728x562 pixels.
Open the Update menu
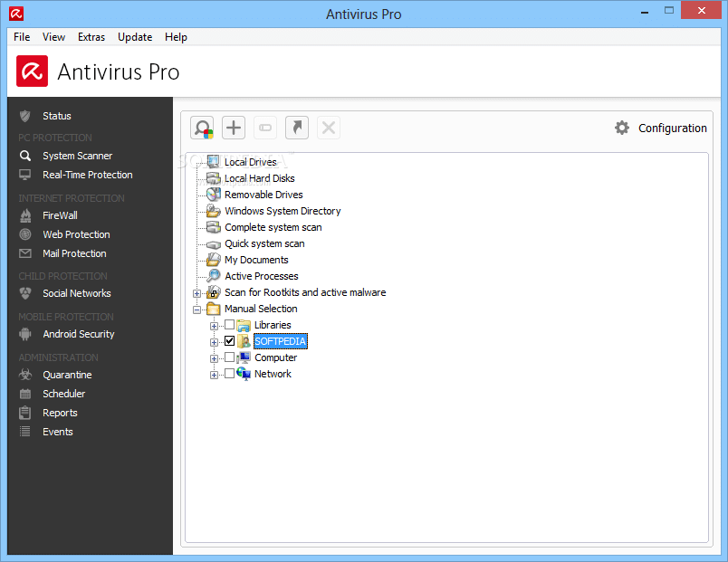pyautogui.click(x=135, y=37)
